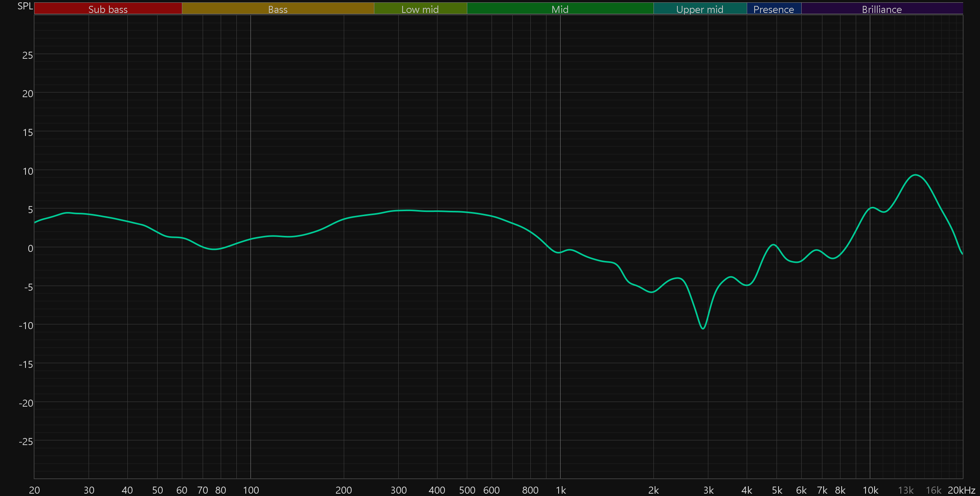This screenshot has height=496, width=980.
Task: Click the 13k frequency axis label
Action: point(906,490)
